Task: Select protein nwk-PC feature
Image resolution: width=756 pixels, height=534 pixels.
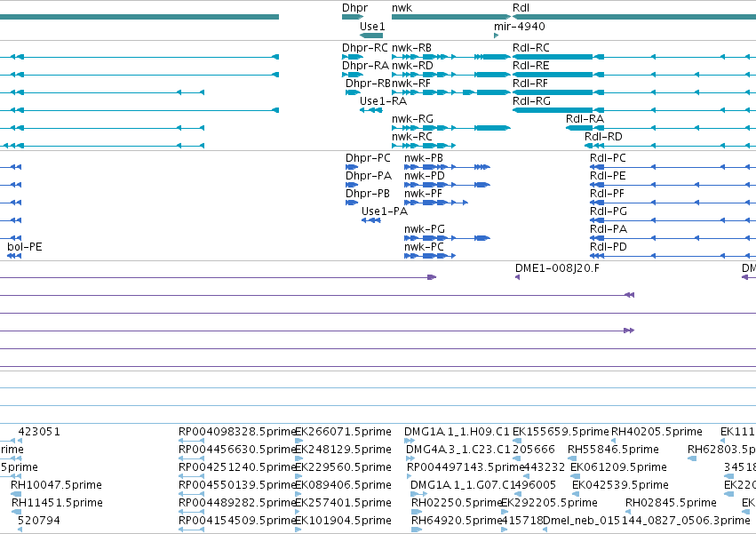Action: (430, 257)
